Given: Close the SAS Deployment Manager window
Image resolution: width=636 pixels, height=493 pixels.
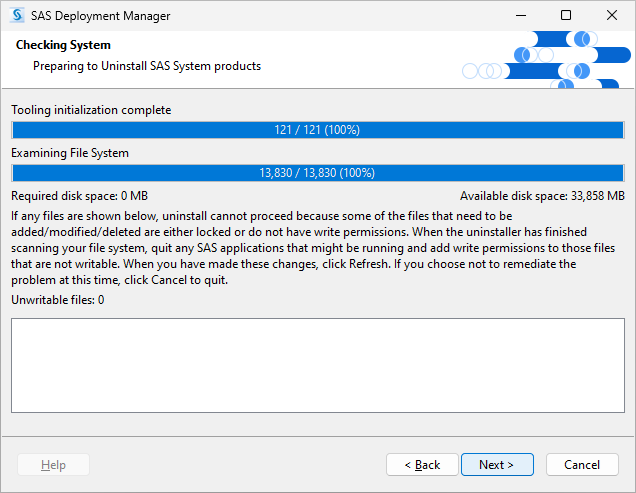Looking at the screenshot, I should [x=612, y=16].
